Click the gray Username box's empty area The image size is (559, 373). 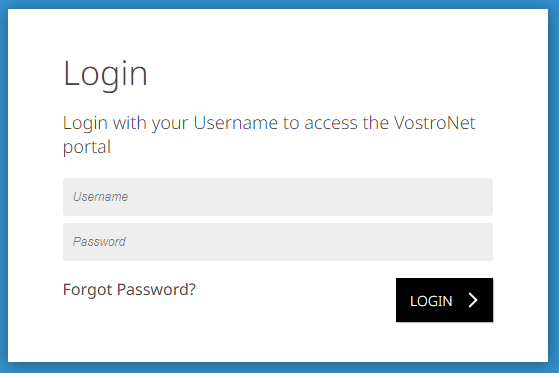[310, 197]
